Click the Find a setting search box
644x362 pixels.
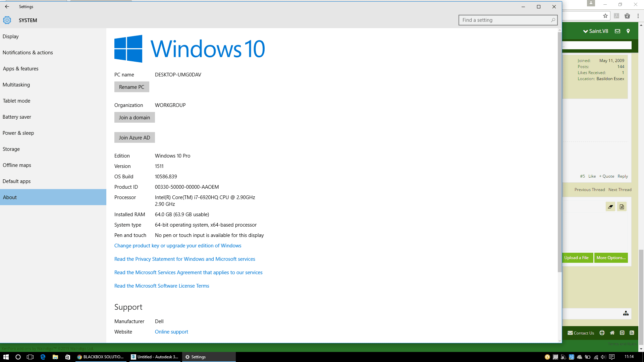click(x=508, y=20)
